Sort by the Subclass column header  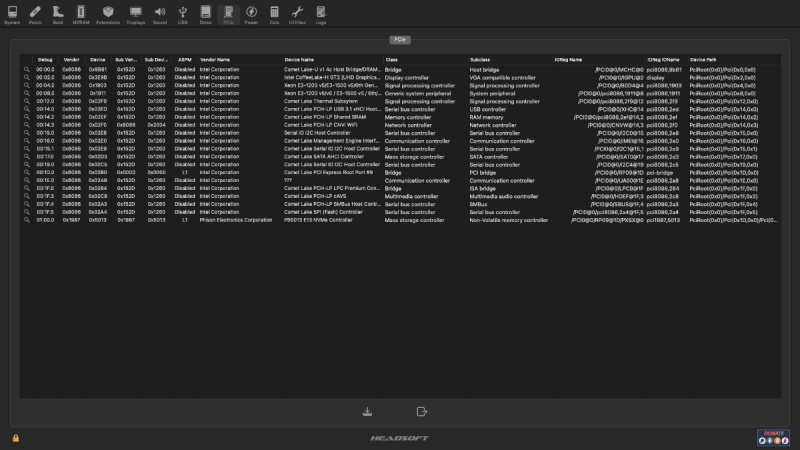pos(510,60)
